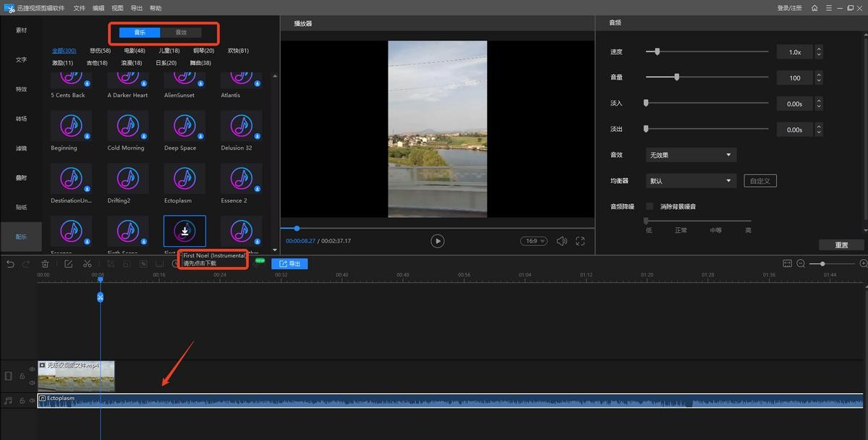Screen dimensions: 868x440
Task: Switch to the 音效 tab
Action: coord(181,33)
